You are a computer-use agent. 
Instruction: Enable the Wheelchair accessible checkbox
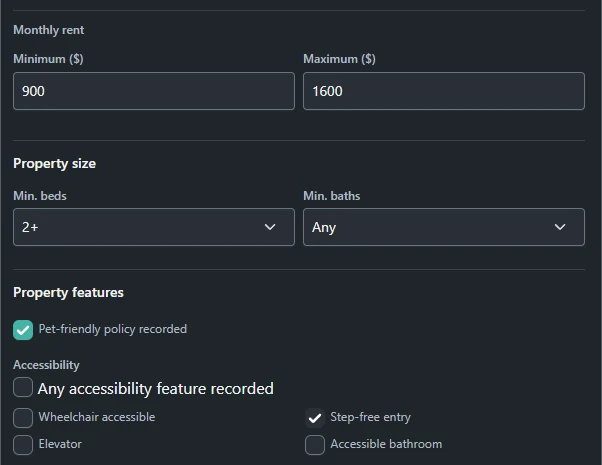click(23, 418)
